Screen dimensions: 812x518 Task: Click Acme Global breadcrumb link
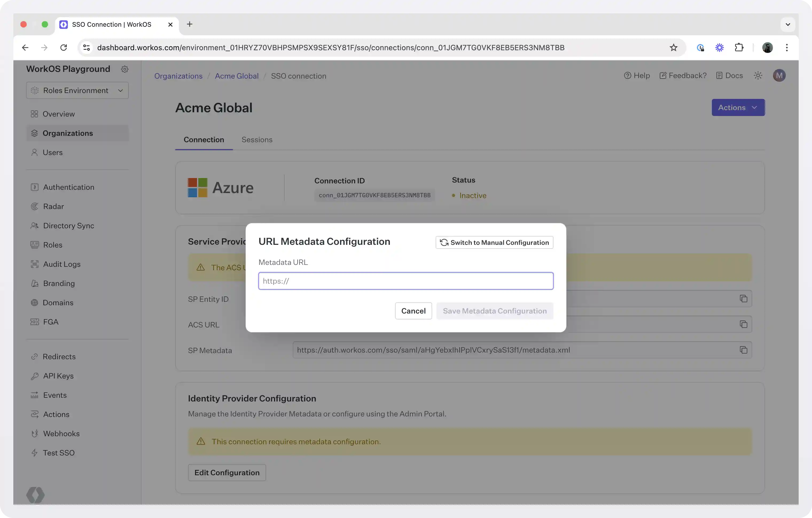coord(237,76)
